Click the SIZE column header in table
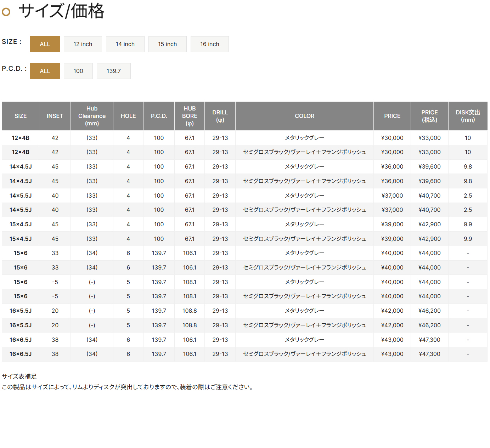This screenshot has width=490, height=448. tap(21, 116)
